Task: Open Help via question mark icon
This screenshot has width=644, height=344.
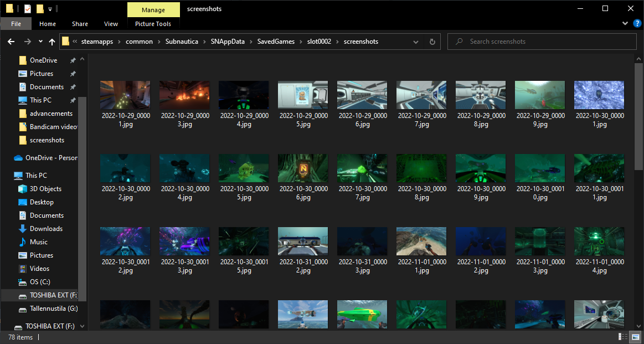Action: (x=636, y=24)
